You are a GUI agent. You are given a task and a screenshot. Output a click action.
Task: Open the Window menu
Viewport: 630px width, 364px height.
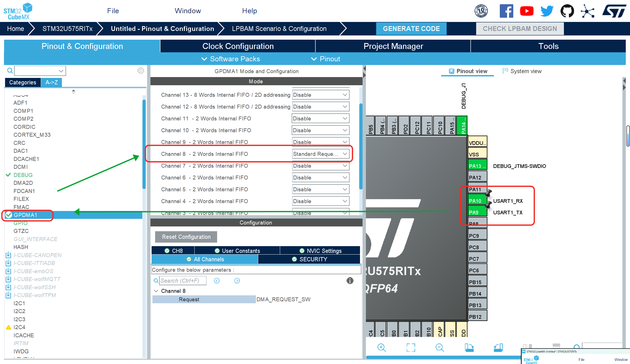[188, 11]
